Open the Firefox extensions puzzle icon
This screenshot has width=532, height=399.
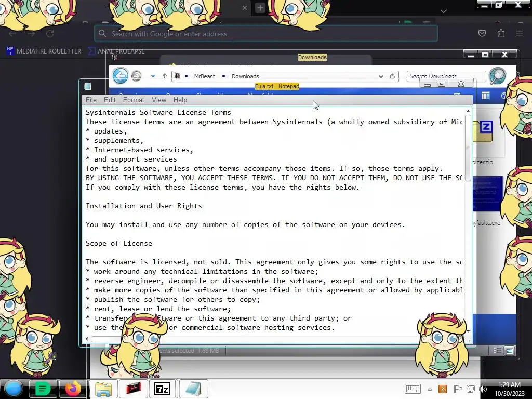pyautogui.click(x=501, y=33)
